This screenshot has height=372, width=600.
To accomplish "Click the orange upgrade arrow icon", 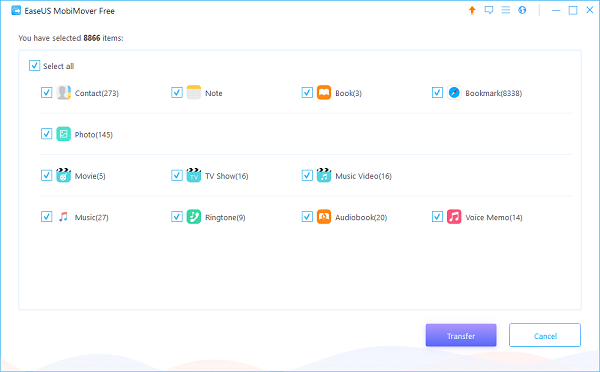I will (x=472, y=10).
